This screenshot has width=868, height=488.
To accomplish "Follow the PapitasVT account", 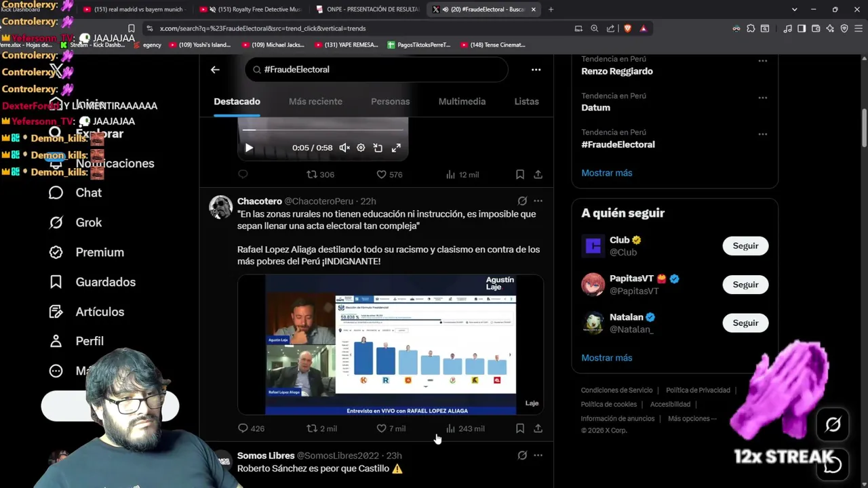I will tap(745, 285).
